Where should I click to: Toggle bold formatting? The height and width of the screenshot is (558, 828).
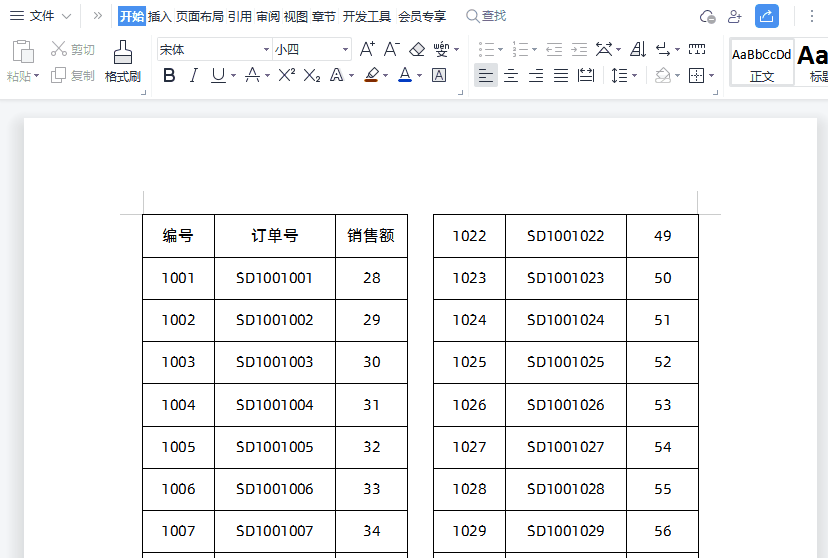click(169, 75)
